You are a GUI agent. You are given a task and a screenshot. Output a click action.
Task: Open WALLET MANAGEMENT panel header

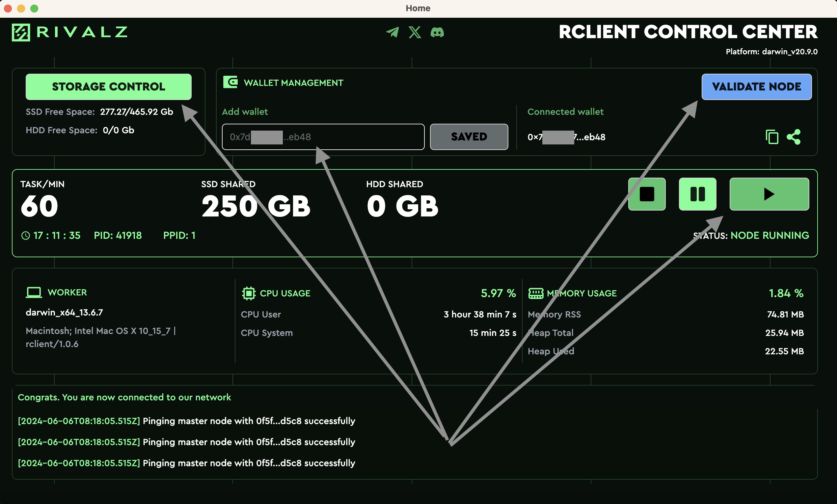tap(294, 83)
